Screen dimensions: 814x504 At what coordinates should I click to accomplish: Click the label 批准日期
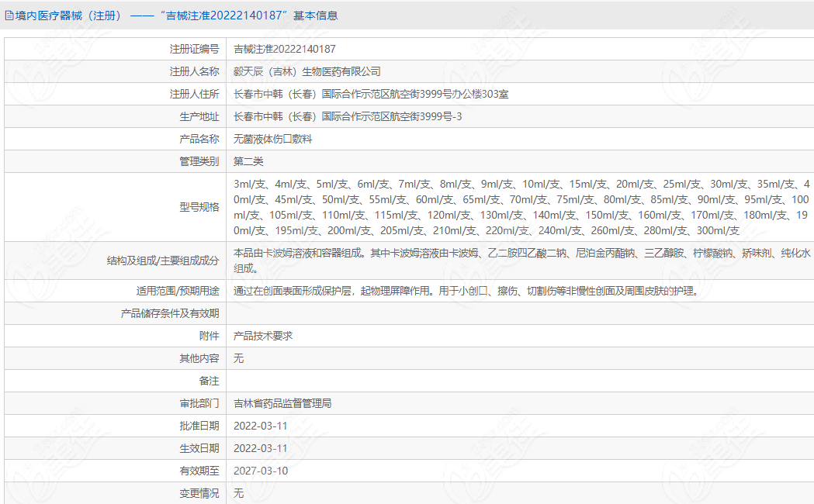199,426
